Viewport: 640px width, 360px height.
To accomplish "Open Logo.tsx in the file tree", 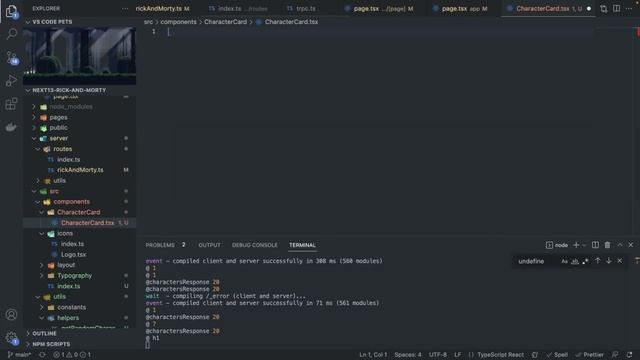I will pyautogui.click(x=73, y=254).
